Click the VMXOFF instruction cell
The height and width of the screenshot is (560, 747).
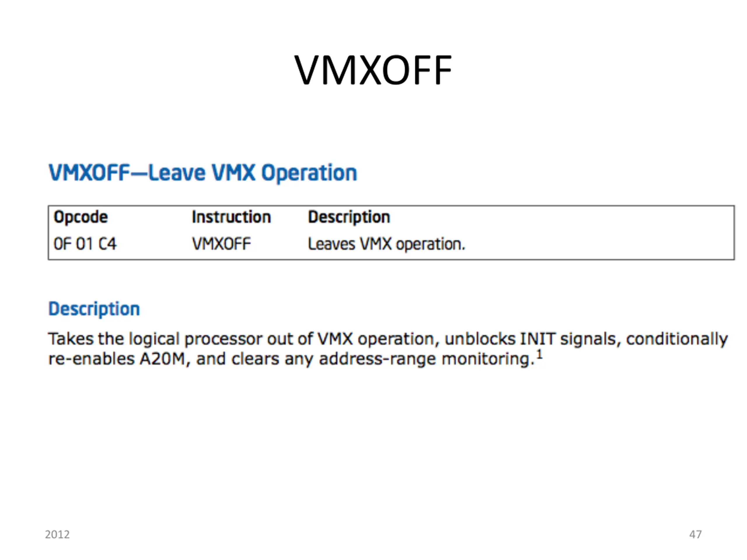(x=221, y=244)
